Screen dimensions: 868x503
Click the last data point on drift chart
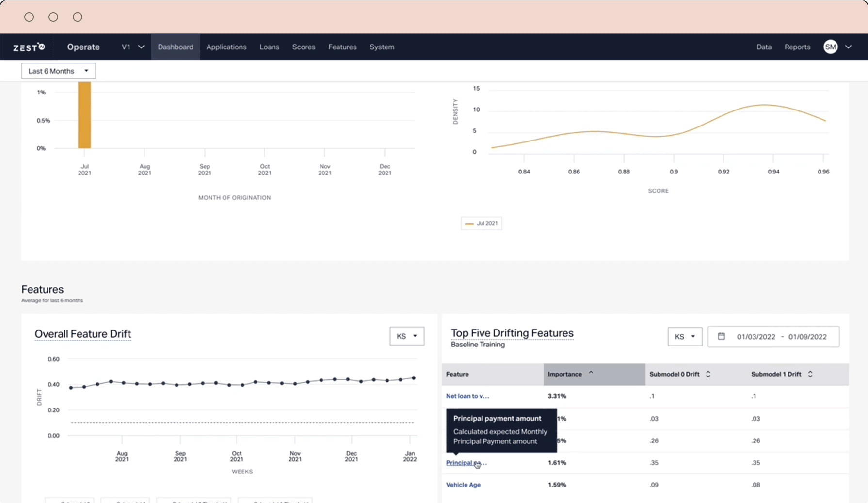point(414,377)
